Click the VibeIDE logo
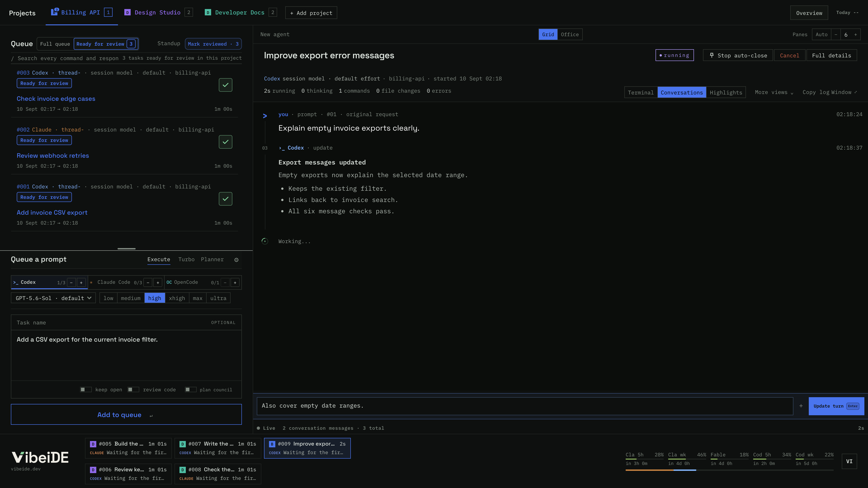Screen dimensions: 868x488 click(40, 457)
